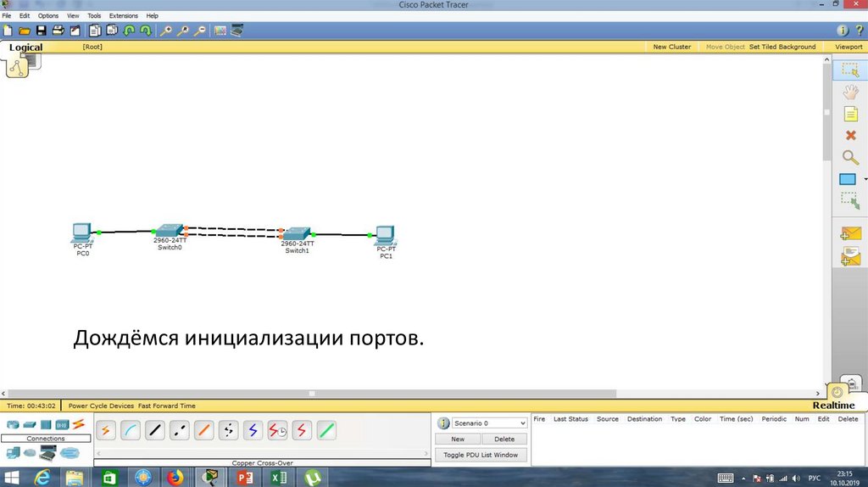Image resolution: width=868 pixels, height=487 pixels.
Task: Click the Switch0 device on canvas
Action: pyautogui.click(x=170, y=231)
